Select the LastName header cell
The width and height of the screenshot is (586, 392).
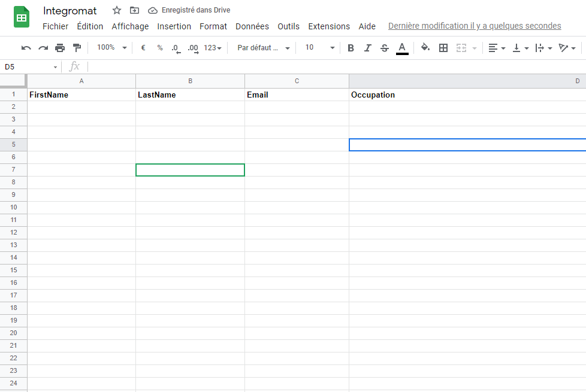190,95
